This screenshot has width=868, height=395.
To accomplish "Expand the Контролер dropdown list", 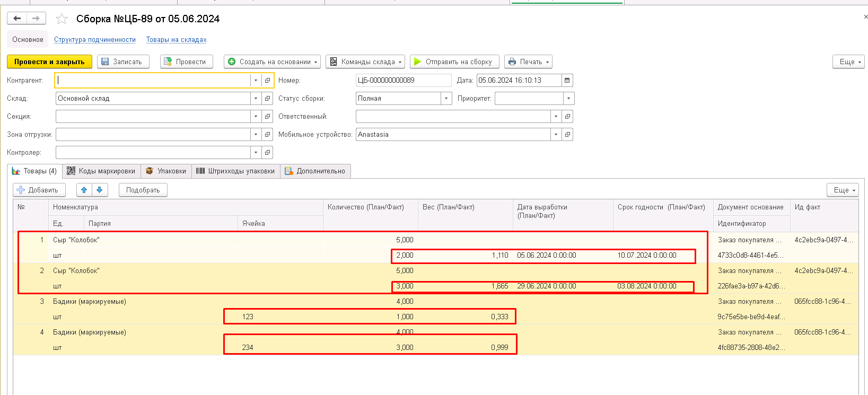I will click(x=256, y=153).
